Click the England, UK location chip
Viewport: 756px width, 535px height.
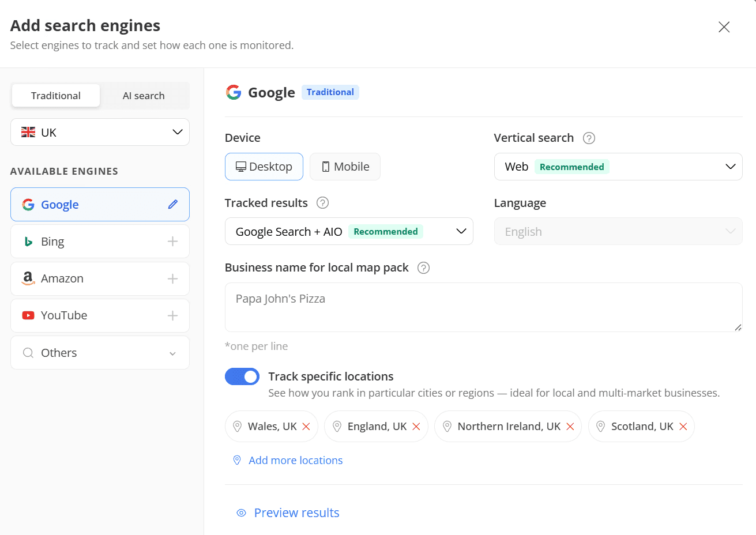tap(377, 427)
